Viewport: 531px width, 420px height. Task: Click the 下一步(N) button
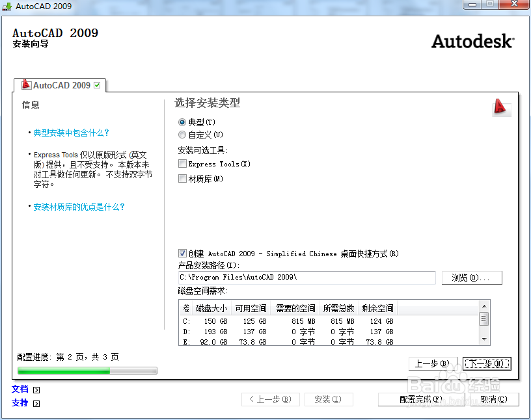pos(487,364)
